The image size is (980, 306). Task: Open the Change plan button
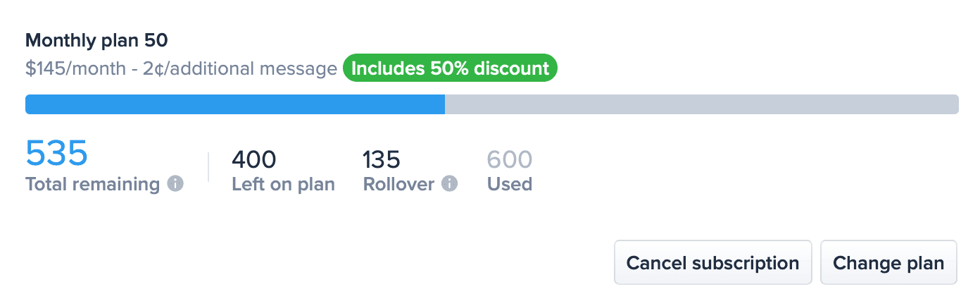[x=888, y=263]
